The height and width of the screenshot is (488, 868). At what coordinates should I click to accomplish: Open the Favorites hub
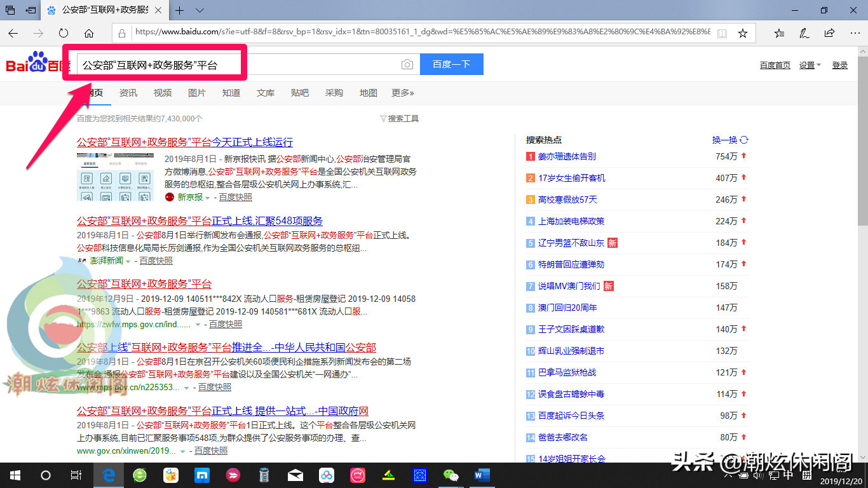pos(779,33)
